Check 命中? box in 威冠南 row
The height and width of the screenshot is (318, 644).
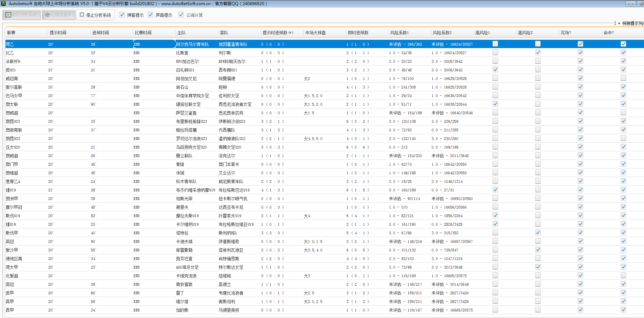[x=623, y=78]
